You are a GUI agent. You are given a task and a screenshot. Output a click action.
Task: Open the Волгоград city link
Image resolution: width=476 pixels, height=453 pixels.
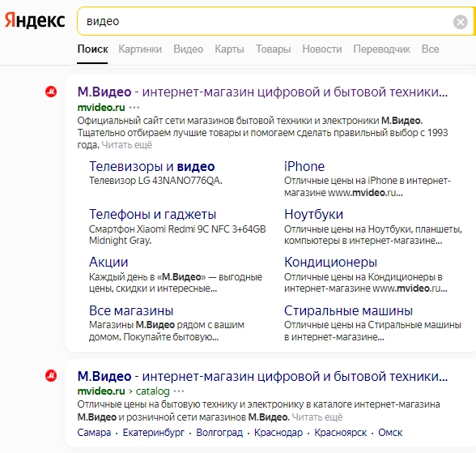219,433
